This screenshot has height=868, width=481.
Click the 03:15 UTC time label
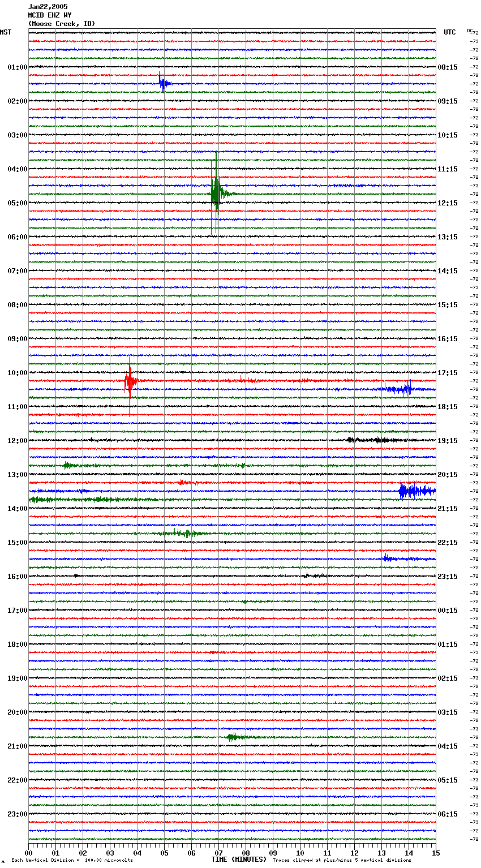point(448,712)
